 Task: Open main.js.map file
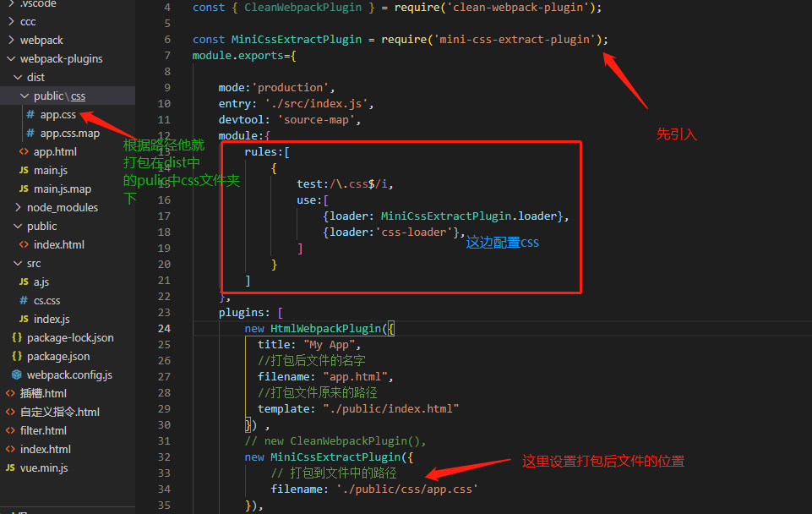coord(63,189)
